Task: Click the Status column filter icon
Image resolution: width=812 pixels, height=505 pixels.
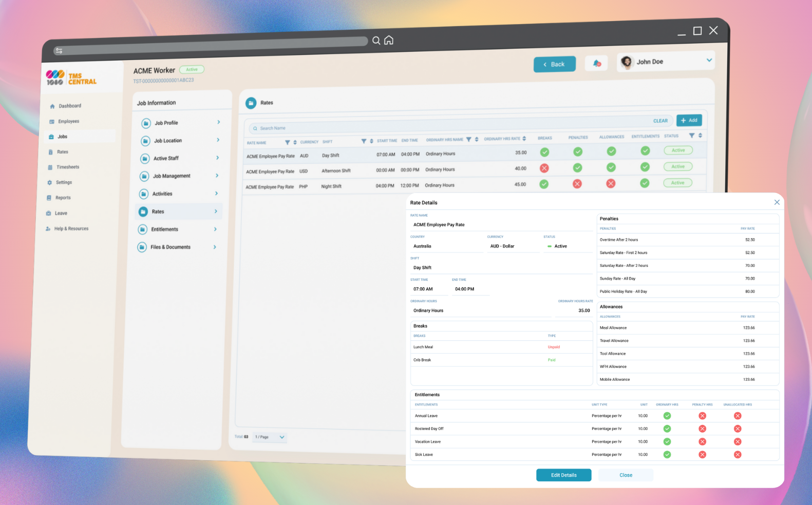Action: [691, 135]
